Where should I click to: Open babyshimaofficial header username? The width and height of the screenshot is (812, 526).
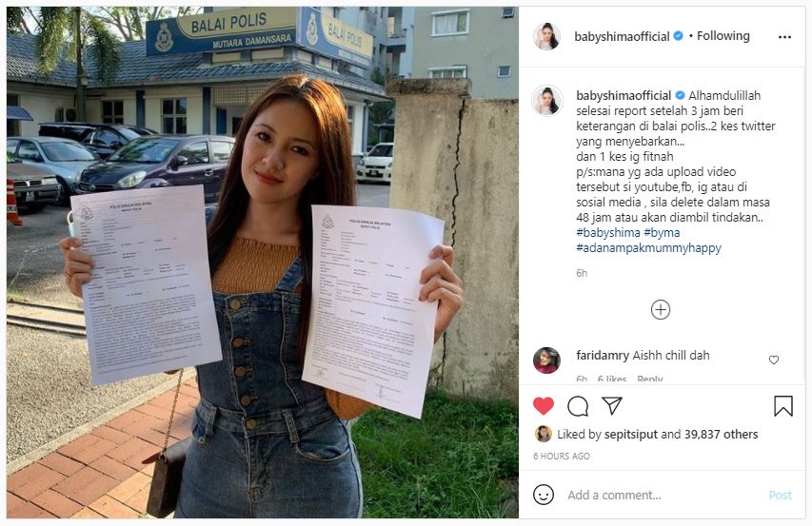tap(622, 36)
